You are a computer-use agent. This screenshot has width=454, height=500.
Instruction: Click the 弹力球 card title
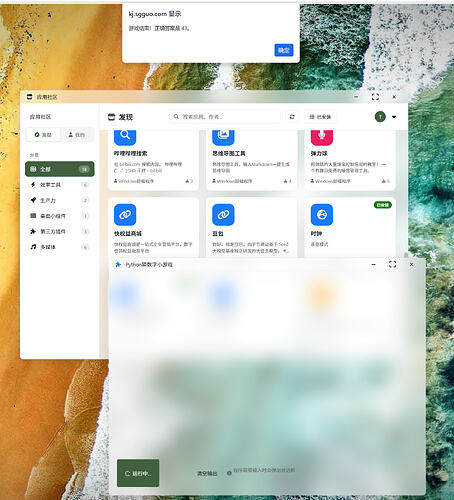(319, 153)
